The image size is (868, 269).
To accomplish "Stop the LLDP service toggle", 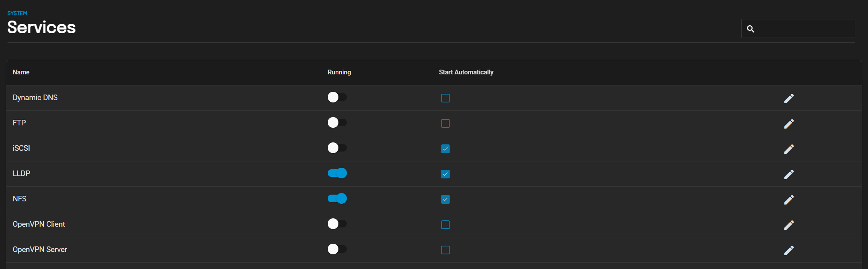I will 337,173.
